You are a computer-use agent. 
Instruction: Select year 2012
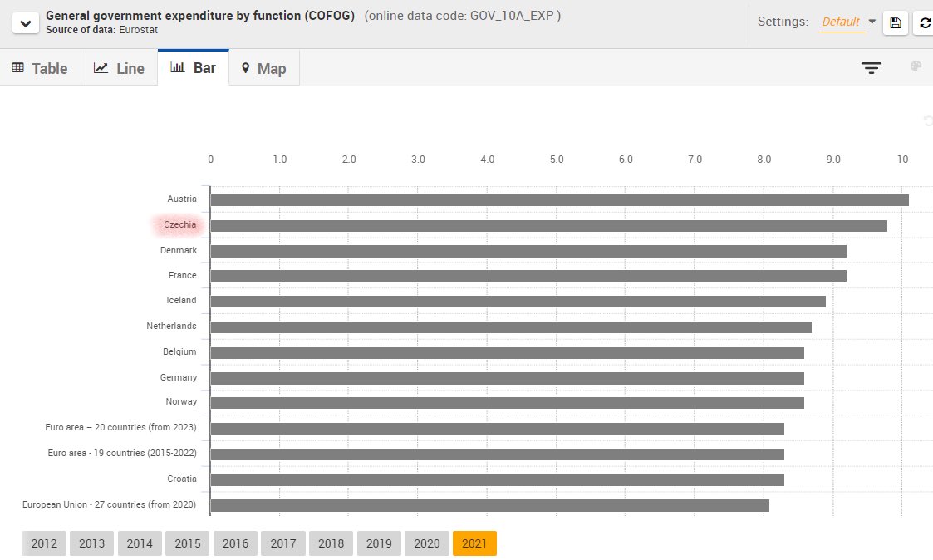[44, 543]
